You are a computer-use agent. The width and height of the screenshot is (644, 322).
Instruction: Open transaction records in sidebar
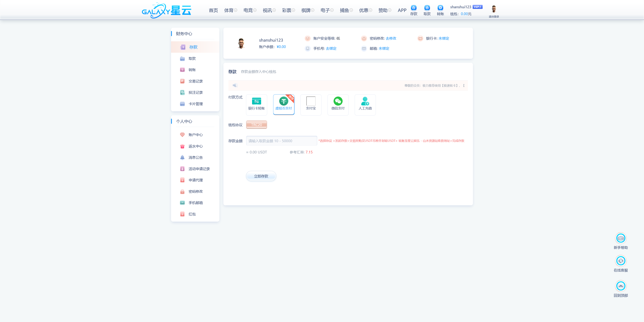click(195, 81)
